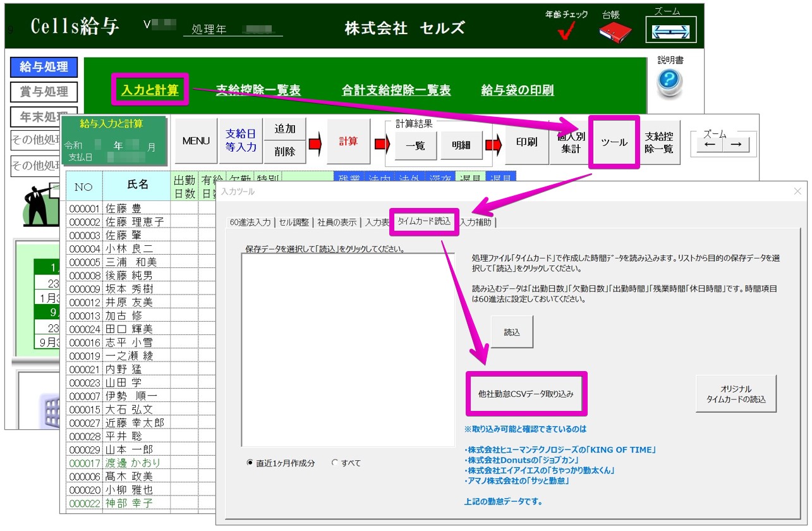Image resolution: width=812 pixels, height=531 pixels.
Task: Open the 60進法入力 tab
Action: pyautogui.click(x=250, y=222)
